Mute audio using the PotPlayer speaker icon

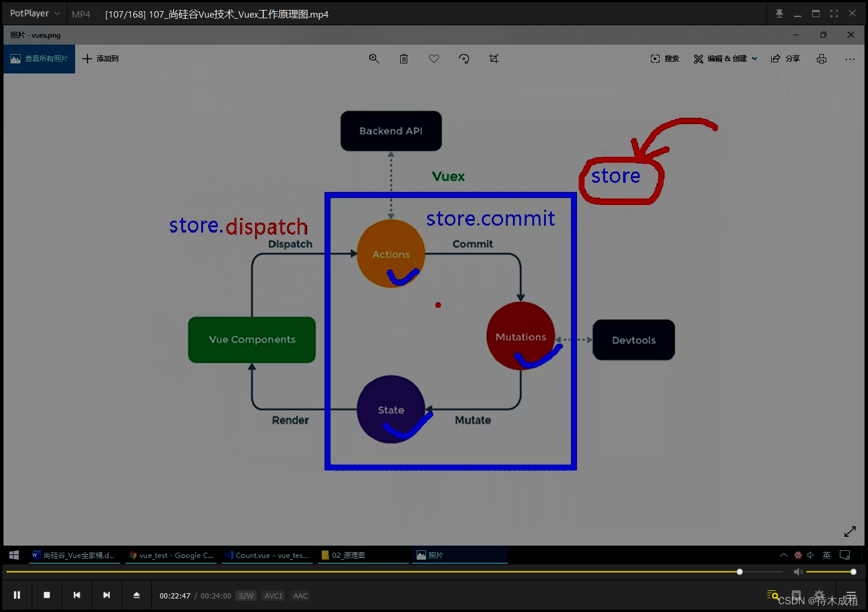[x=798, y=571]
